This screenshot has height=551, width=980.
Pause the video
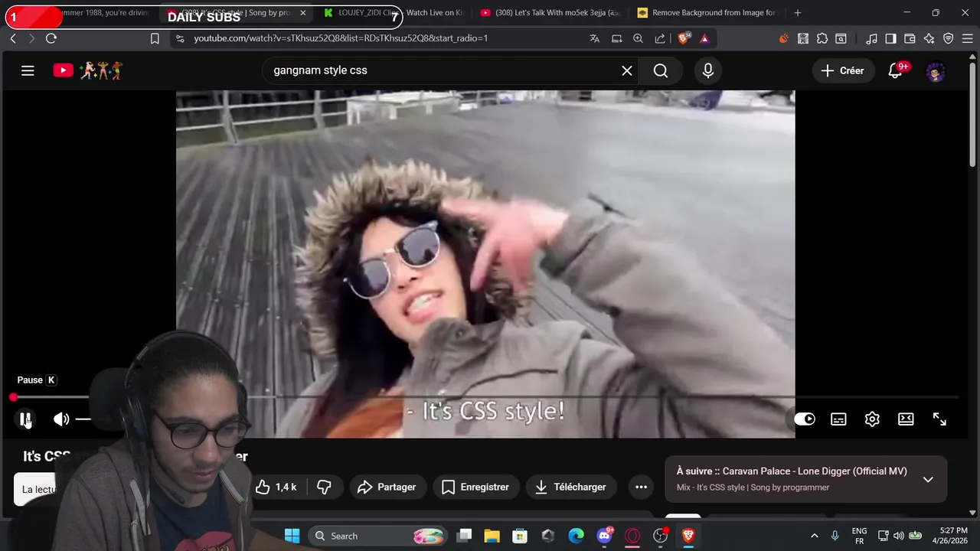(25, 419)
